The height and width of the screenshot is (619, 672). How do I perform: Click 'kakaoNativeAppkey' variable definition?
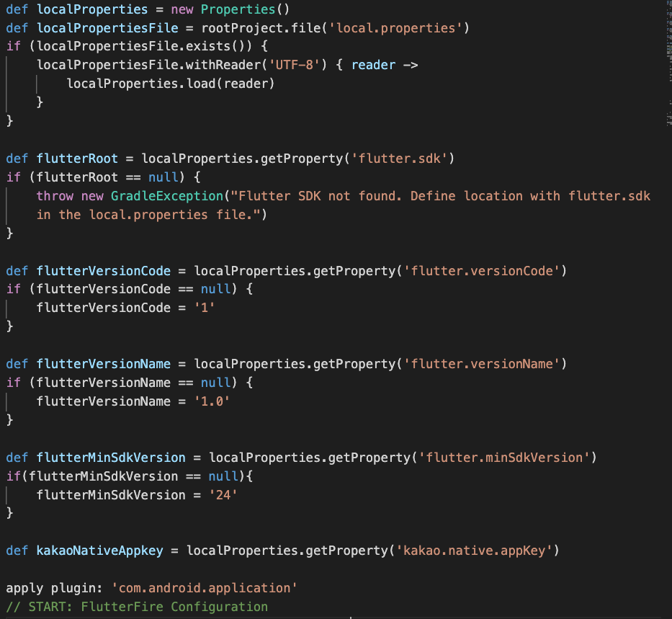click(100, 551)
